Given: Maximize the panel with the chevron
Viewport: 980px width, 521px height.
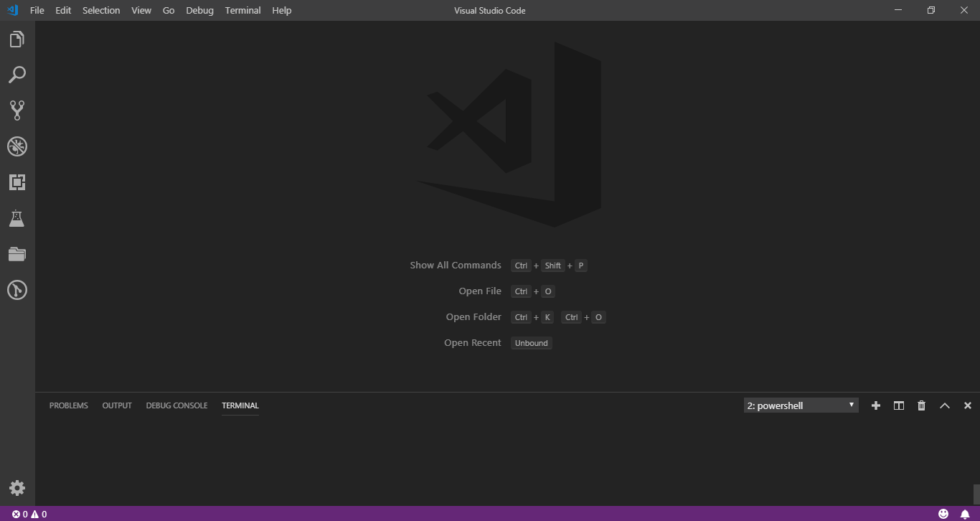Looking at the screenshot, I should point(944,405).
